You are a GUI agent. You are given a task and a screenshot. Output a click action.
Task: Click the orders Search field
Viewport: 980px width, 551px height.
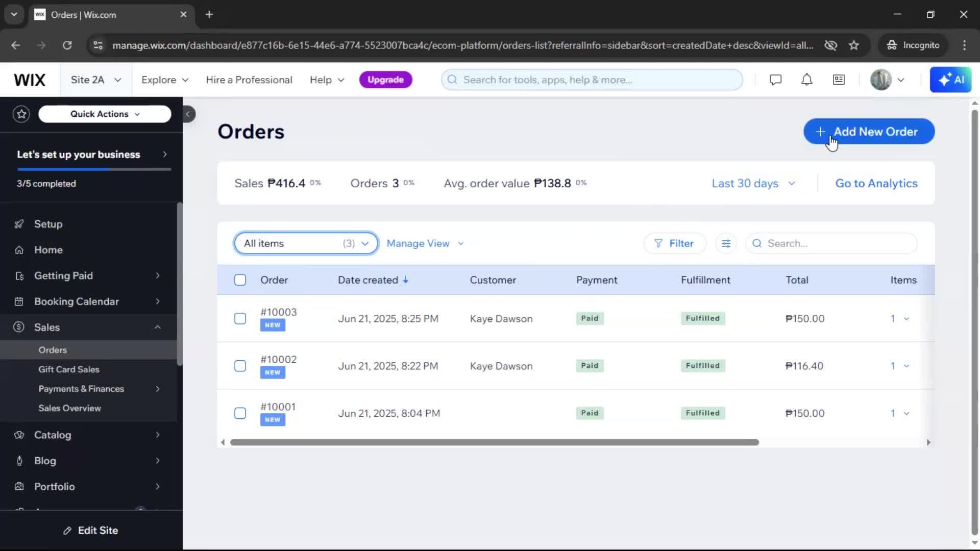[831, 244]
